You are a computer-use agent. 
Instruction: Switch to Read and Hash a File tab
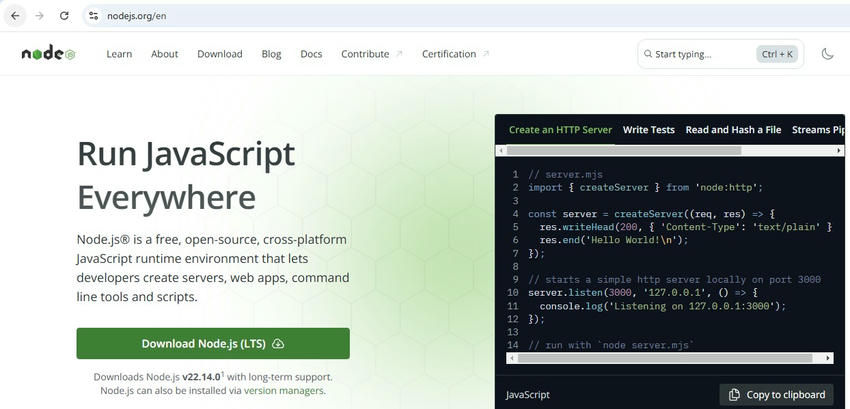point(733,130)
